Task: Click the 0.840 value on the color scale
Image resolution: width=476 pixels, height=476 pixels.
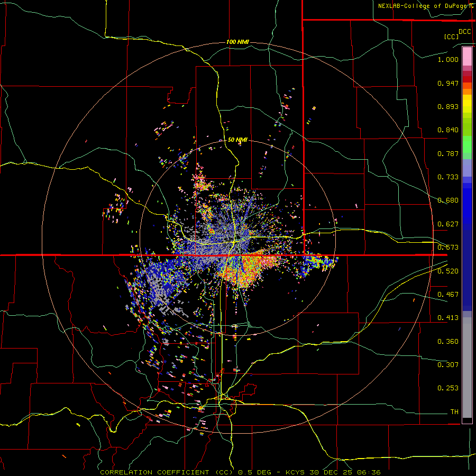Action: coord(448,130)
